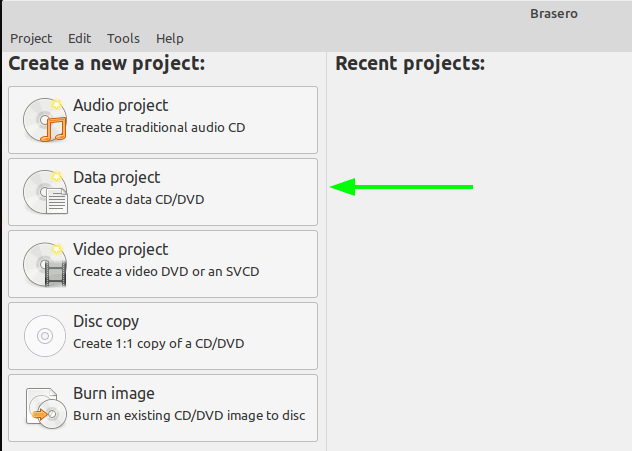632x451 pixels.
Task: Open the Help menu
Action: click(x=170, y=38)
